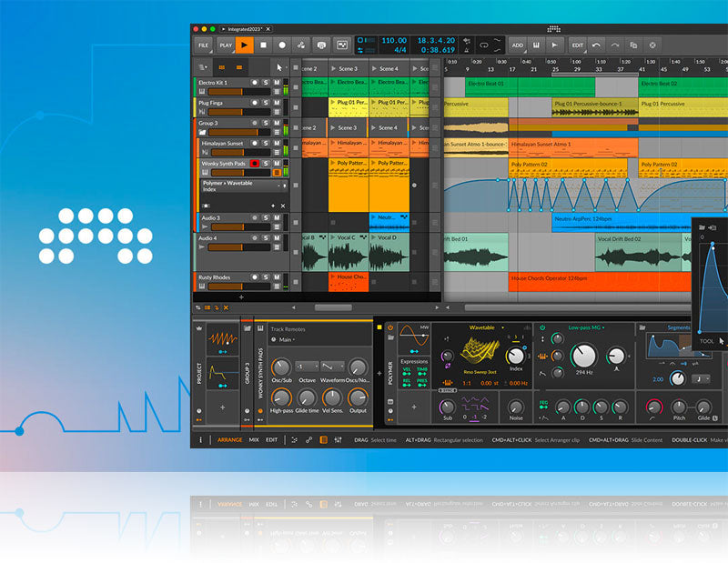Screen dimensions: 728x563
Task: Open the track header view options dropdown
Action: [203, 68]
